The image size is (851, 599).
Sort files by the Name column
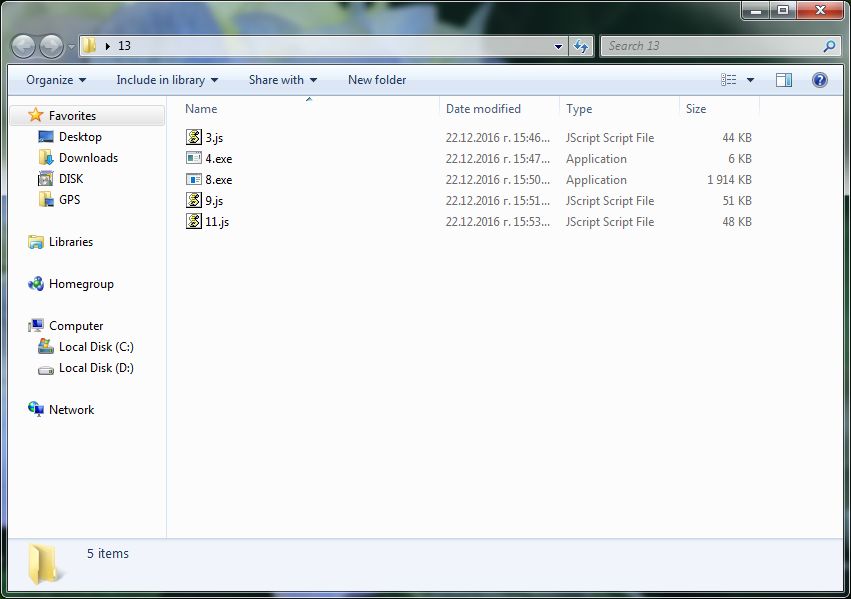(201, 109)
